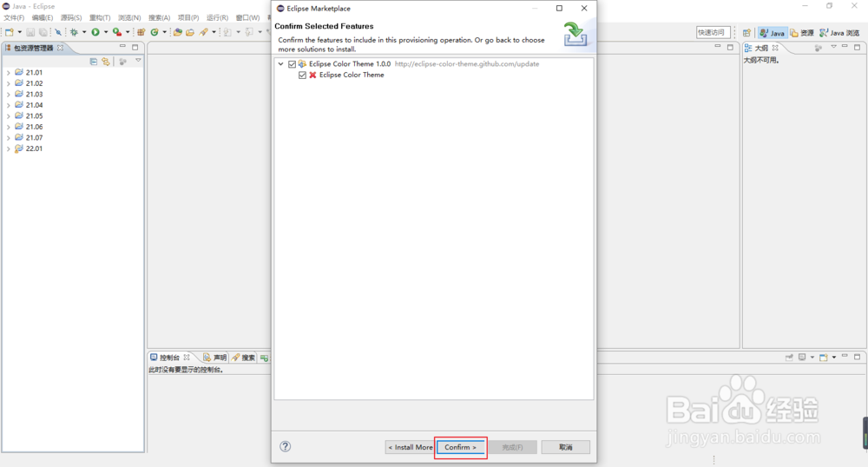
Task: Open 运行(R) menu
Action: pos(217,17)
